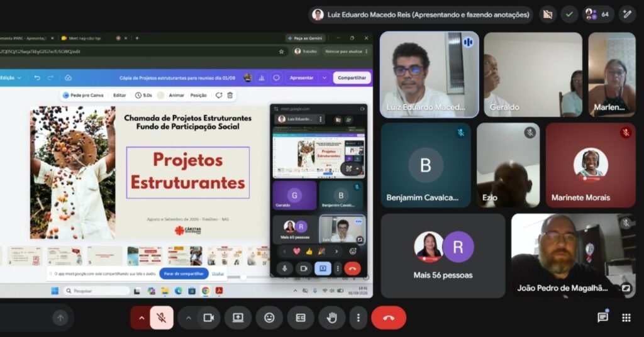Expand audio settings chevron beside the microphone
The height and width of the screenshot is (337, 644).
(x=142, y=318)
